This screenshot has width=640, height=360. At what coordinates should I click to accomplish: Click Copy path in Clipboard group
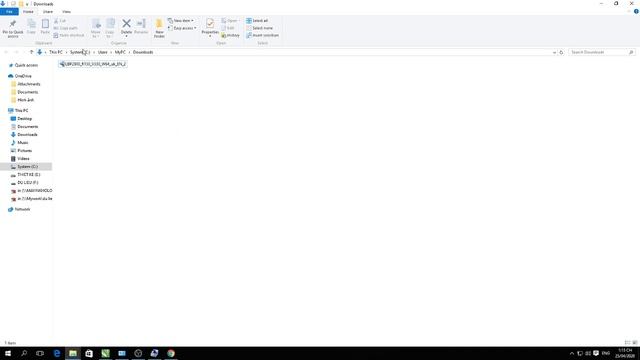point(65,28)
